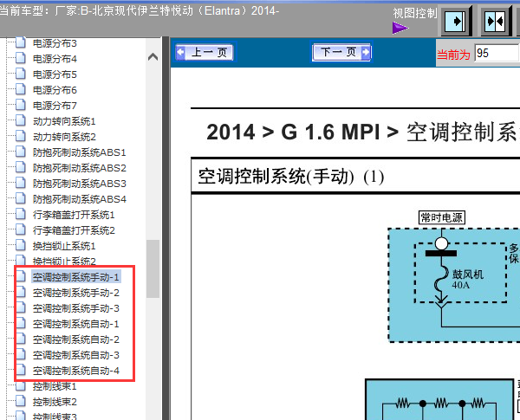Viewport: 520px width, 420px height.
Task: Select 换挡锁止系统2 entry
Action: coord(64,262)
